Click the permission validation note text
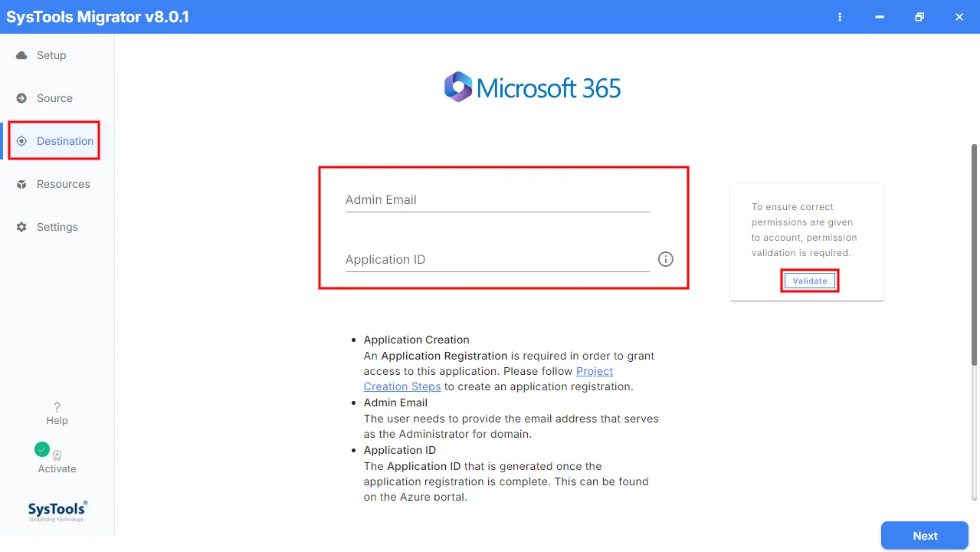 coord(805,229)
